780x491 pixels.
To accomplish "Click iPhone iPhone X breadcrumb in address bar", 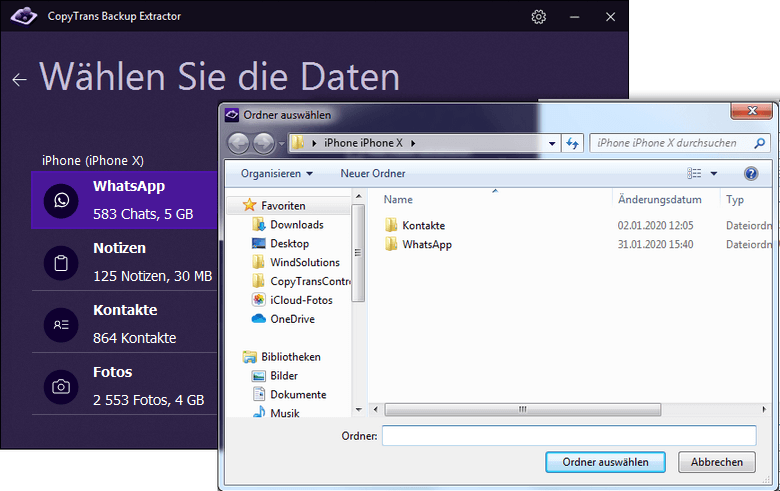I will tap(363, 143).
